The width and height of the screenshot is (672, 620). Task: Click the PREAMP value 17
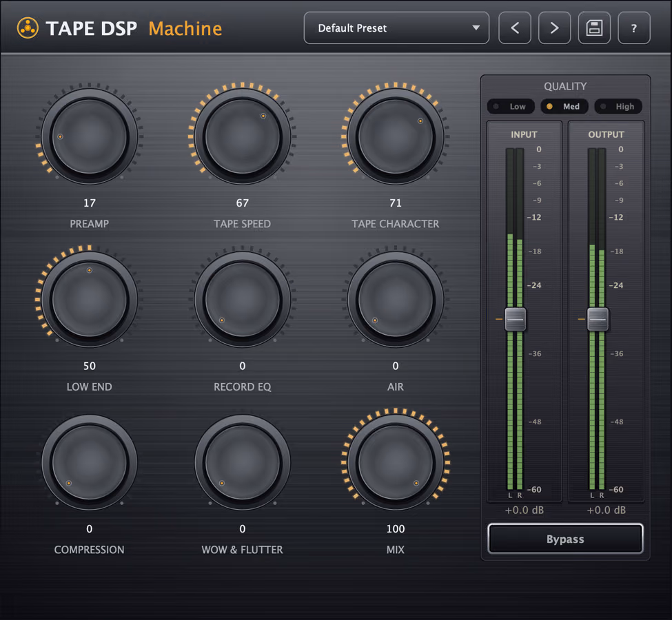click(x=90, y=203)
